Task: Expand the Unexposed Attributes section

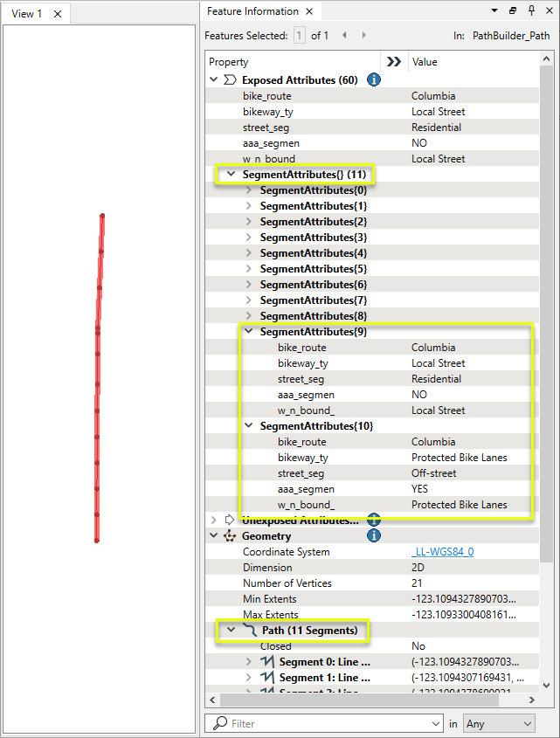Action: 214,521
